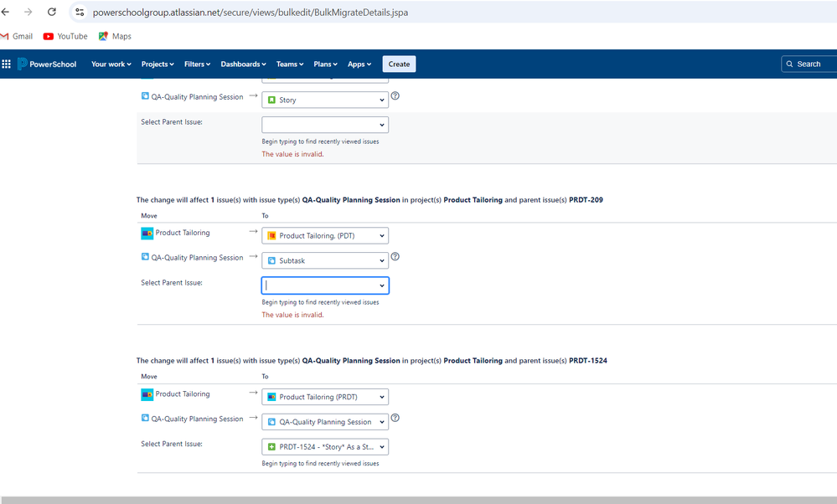Screen dimensions: 837x504
Task: Click help icon beside QA-Quality Planning Session dropdown
Action: pos(395,418)
